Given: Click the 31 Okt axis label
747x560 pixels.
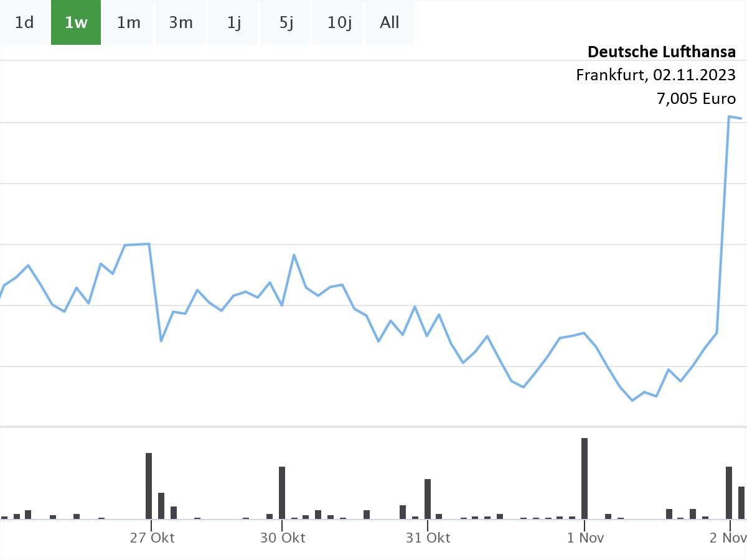Looking at the screenshot, I should [x=428, y=538].
